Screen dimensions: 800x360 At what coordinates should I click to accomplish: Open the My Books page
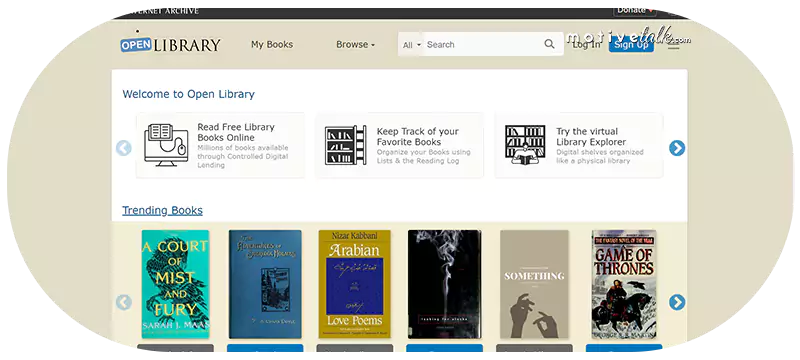[x=272, y=44]
